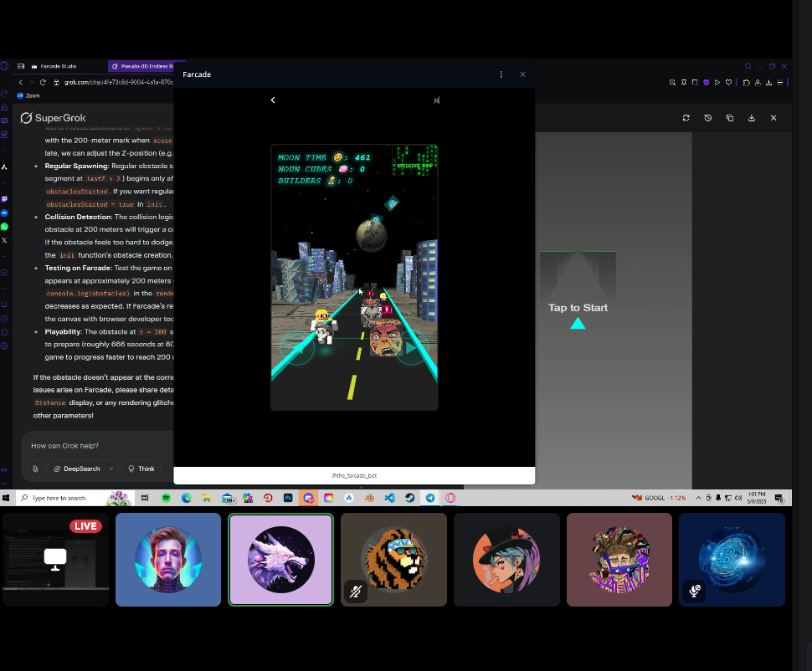Add page to bookmarks heart icon
The width and height of the screenshot is (812, 671).
(728, 82)
